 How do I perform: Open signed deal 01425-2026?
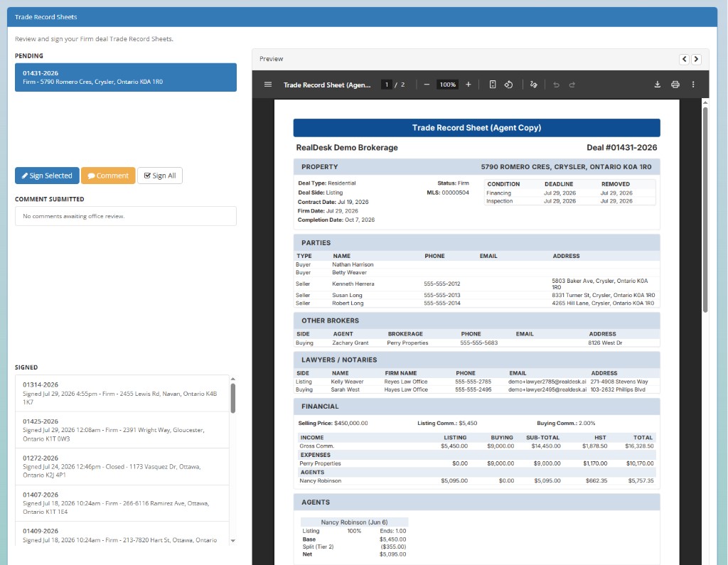click(x=122, y=430)
